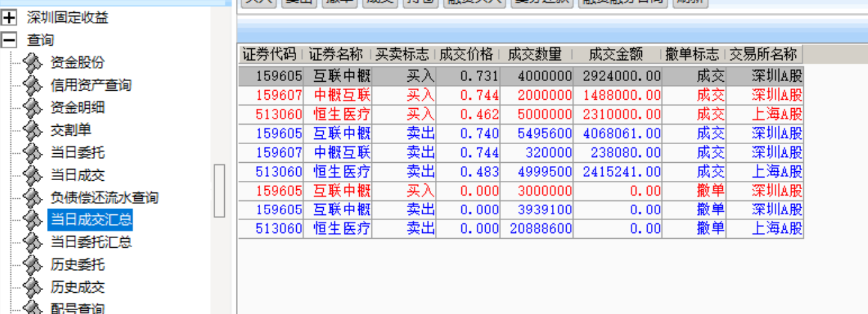Sort by the 成交金额 column header
868x314 pixels.
(617, 54)
